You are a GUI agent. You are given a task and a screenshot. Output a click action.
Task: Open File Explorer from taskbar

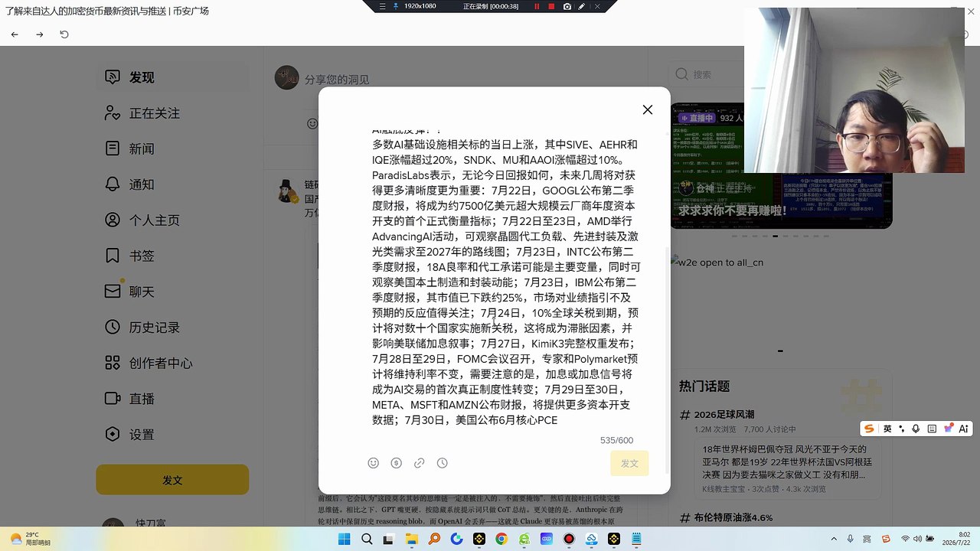pos(411,539)
